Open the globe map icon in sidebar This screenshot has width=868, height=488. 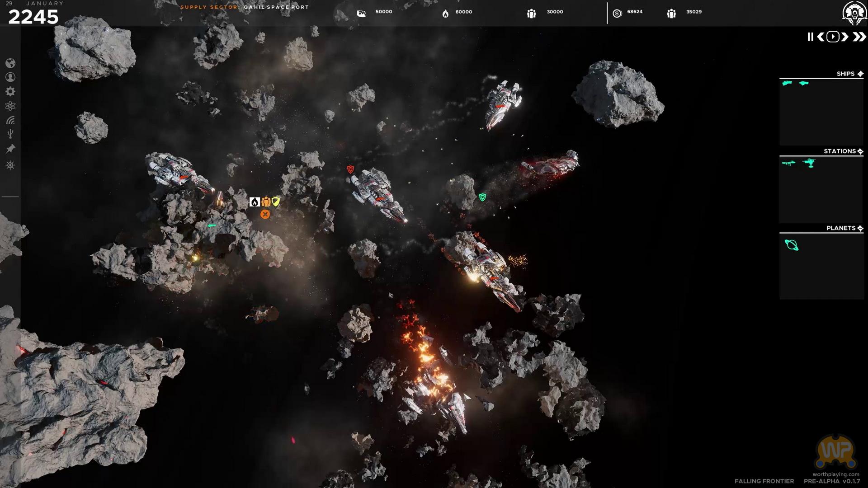coord(10,63)
